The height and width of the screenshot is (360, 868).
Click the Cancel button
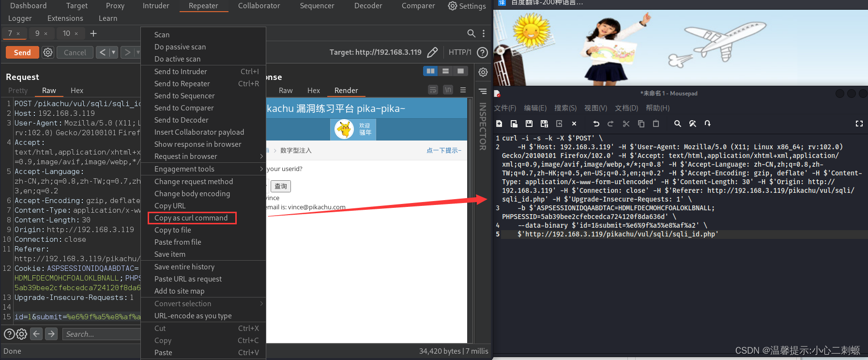coord(75,52)
